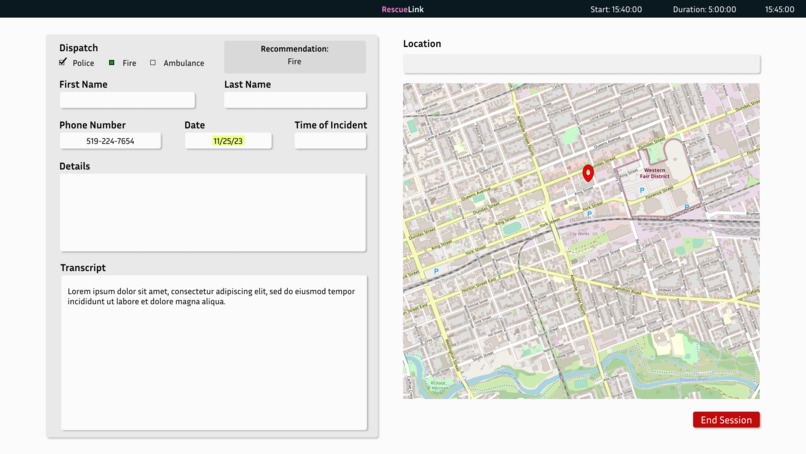806x454 pixels.
Task: Click the Start: 15:40:00 text
Action: [616, 9]
